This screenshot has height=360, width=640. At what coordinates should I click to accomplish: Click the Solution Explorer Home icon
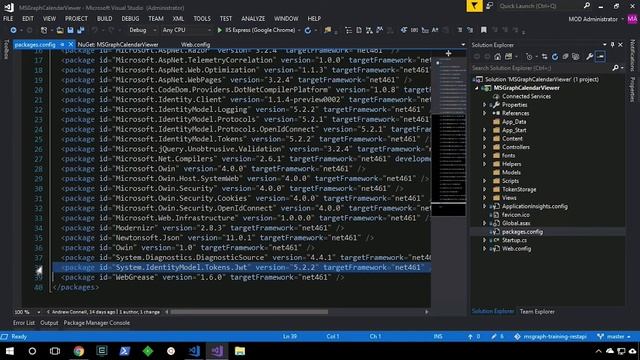(498, 57)
